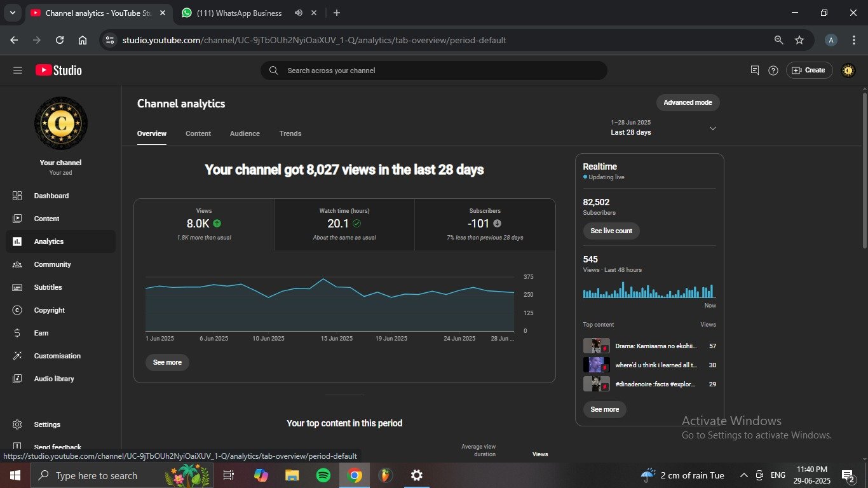Screen dimensions: 868x488
Task: Click the YouTube Studio logo
Action: [x=58, y=71]
